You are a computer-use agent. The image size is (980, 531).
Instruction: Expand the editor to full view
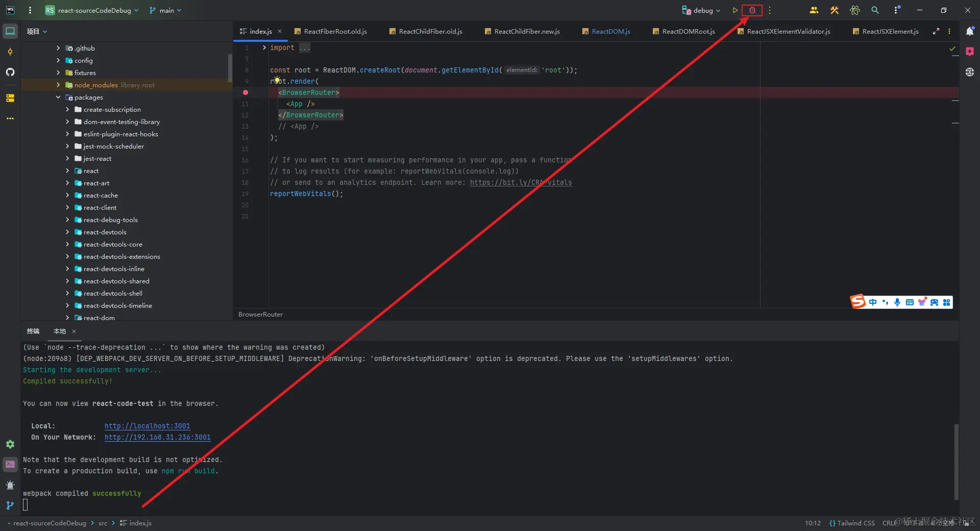click(936, 31)
